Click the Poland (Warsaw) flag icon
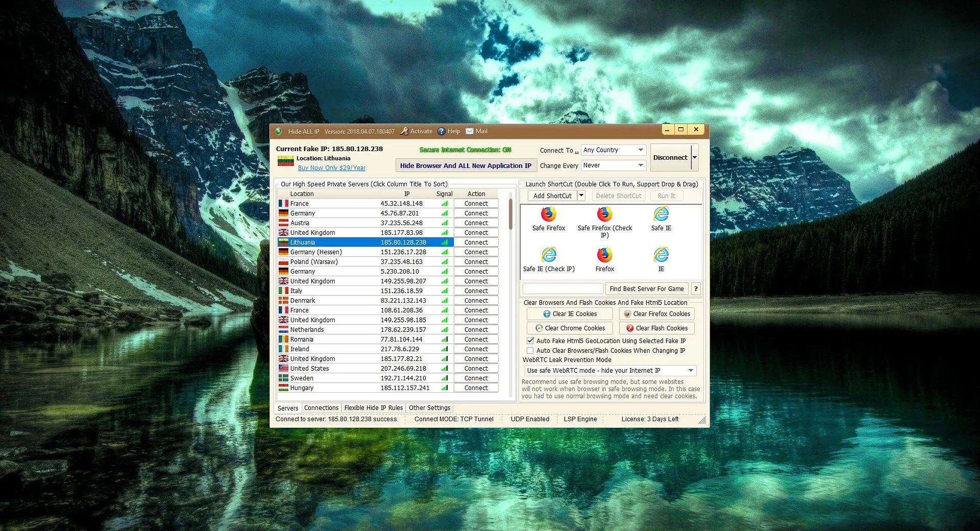 coord(283,261)
